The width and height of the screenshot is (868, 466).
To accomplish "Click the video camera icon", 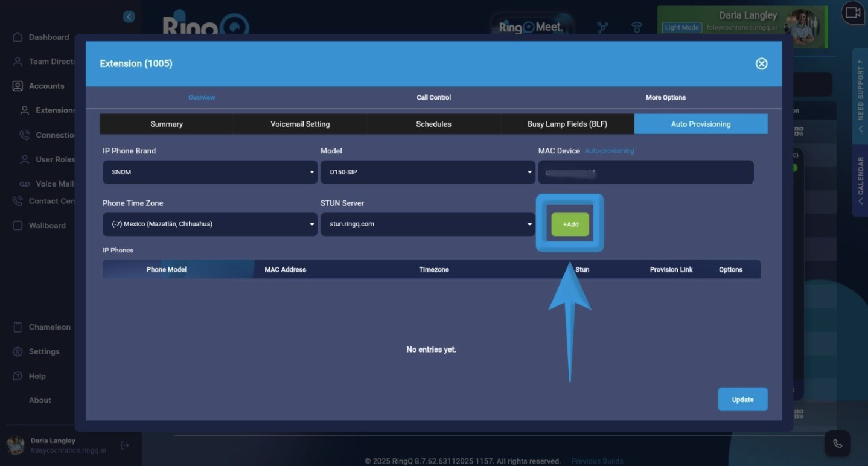I will pos(852,13).
